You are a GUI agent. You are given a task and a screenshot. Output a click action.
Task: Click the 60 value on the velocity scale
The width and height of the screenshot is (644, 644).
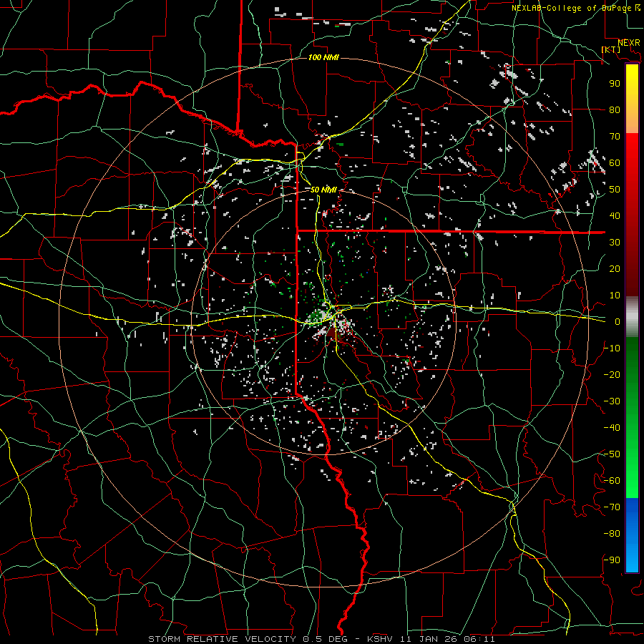(615, 163)
